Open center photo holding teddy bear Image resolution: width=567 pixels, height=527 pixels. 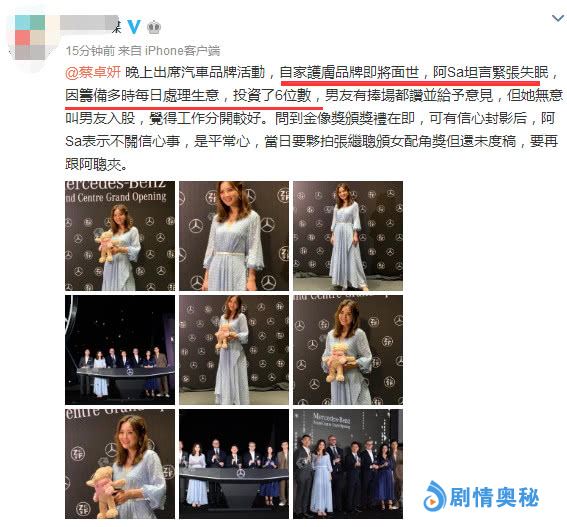click(234, 350)
